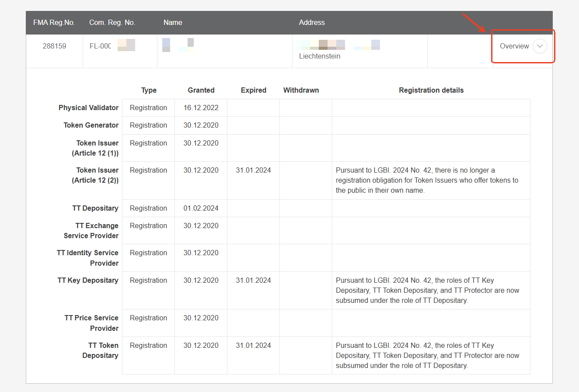Click the TT Depositary row label
579x392 pixels.
[95, 208]
